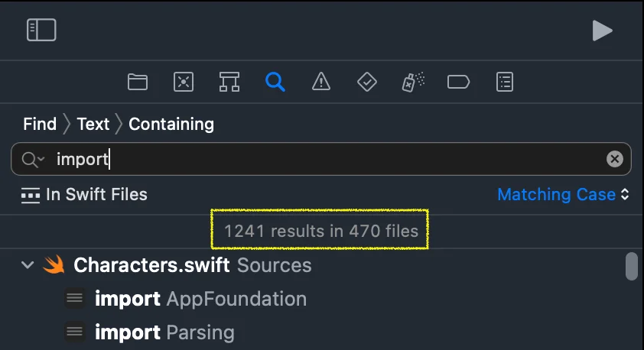Open the Issue navigator warning icon
This screenshot has height=350, width=644.
321,82
